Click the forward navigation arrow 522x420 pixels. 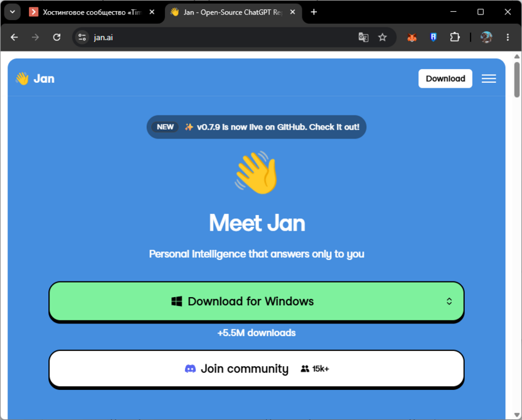click(35, 37)
